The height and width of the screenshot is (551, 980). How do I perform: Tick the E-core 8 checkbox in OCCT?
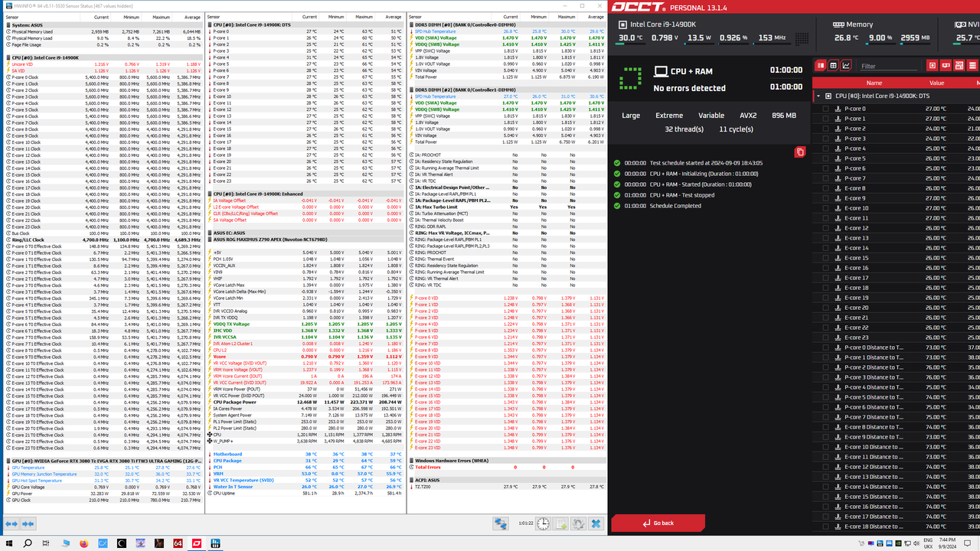click(825, 188)
